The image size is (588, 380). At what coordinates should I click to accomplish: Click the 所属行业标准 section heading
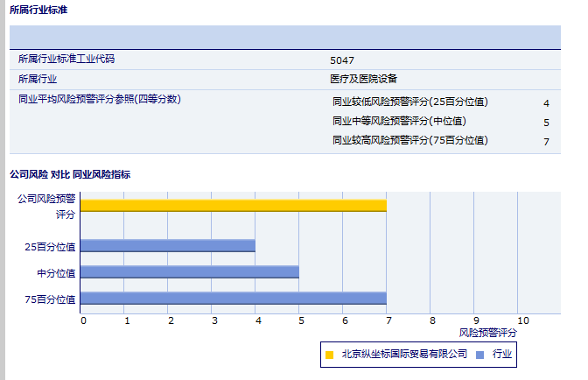(x=38, y=10)
